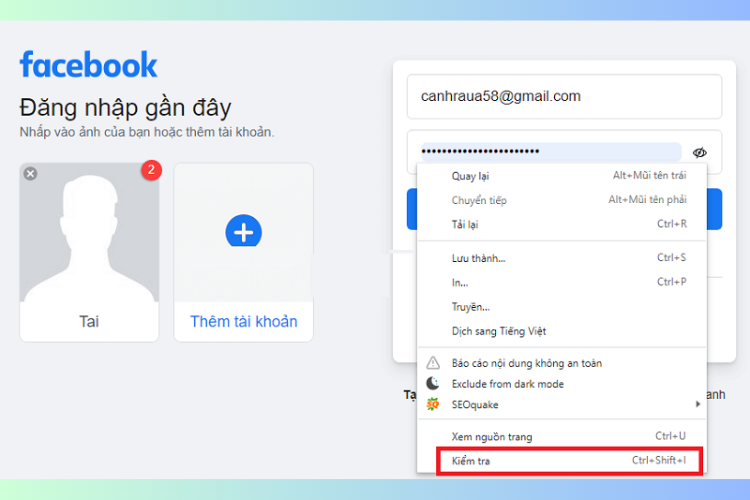Select Quay lại in context menu
This screenshot has height=500, width=750.
tap(562, 176)
